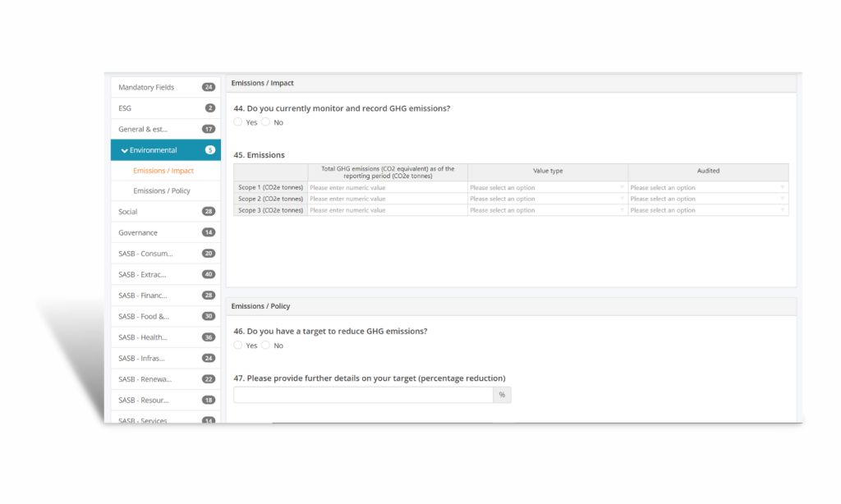Select Yes for monitoring GHG emissions

(239, 121)
